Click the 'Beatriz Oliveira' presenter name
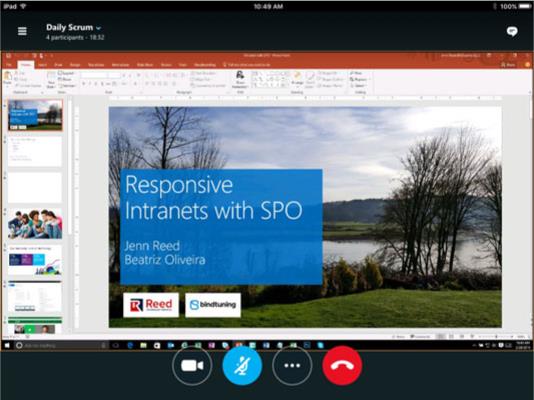Screen dimensions: 534x400 pyautogui.click(x=165, y=260)
